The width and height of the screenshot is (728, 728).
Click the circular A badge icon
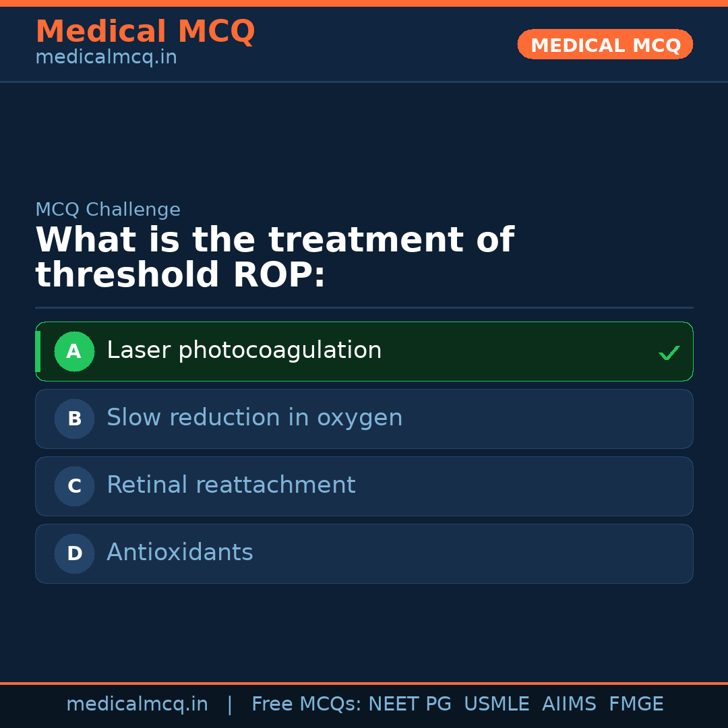click(74, 351)
